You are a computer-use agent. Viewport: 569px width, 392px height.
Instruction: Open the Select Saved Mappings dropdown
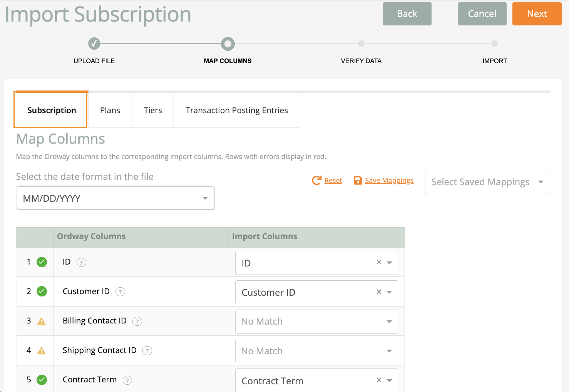487,182
